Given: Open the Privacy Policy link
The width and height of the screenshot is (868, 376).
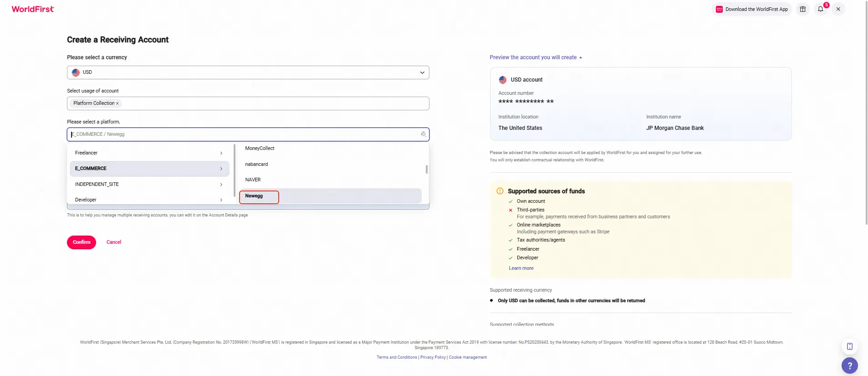Looking at the screenshot, I should click(433, 357).
